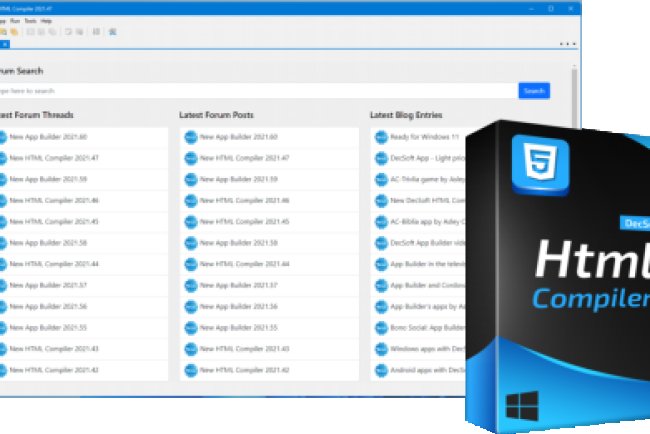Screen dimensions: 650x434
Task: Click icon beside New HTML Compiler 2021.42 forum post
Action: coord(191,370)
